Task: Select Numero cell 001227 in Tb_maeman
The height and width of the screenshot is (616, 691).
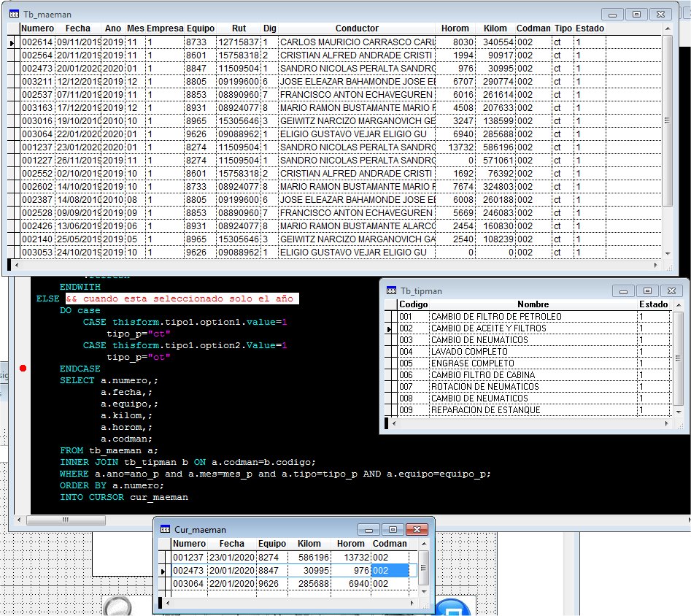Action: 37,161
